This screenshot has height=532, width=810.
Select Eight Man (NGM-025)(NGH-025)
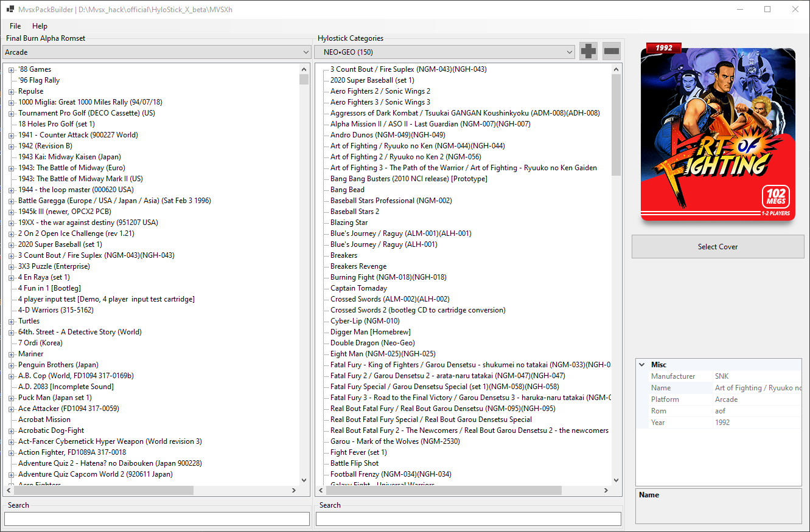click(x=383, y=354)
